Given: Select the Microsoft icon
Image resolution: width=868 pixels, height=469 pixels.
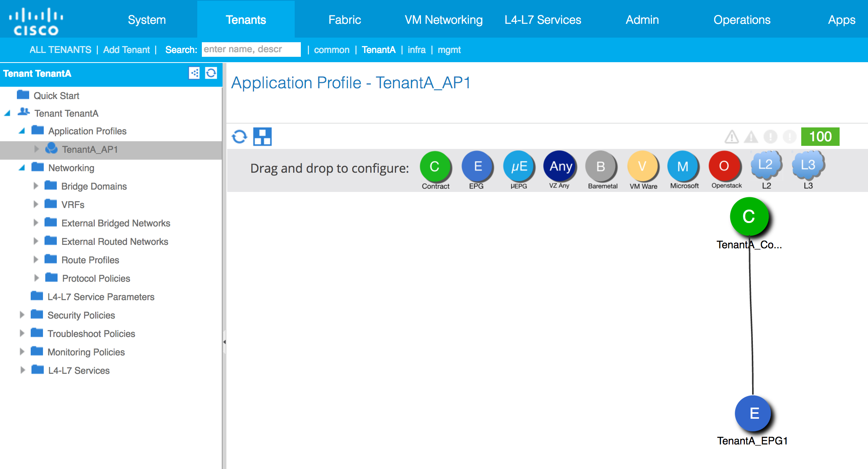Looking at the screenshot, I should (683, 167).
